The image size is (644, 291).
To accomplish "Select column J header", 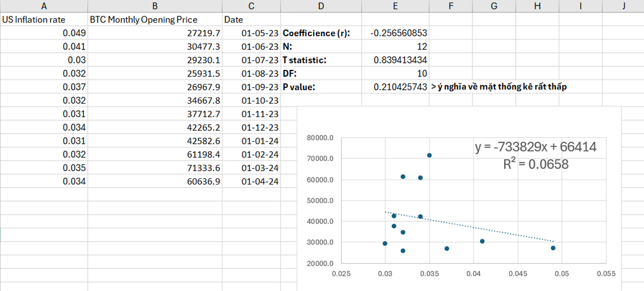I will pos(623,6).
